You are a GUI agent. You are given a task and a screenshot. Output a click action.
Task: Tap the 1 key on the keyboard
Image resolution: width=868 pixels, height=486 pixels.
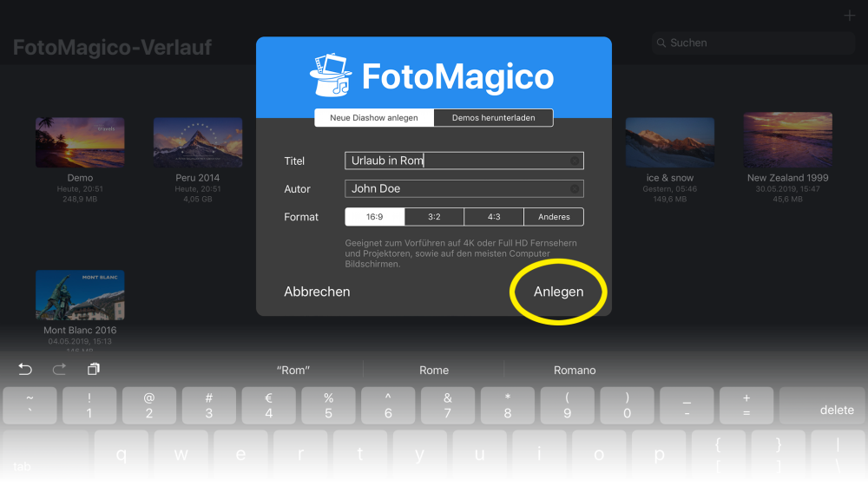click(89, 406)
